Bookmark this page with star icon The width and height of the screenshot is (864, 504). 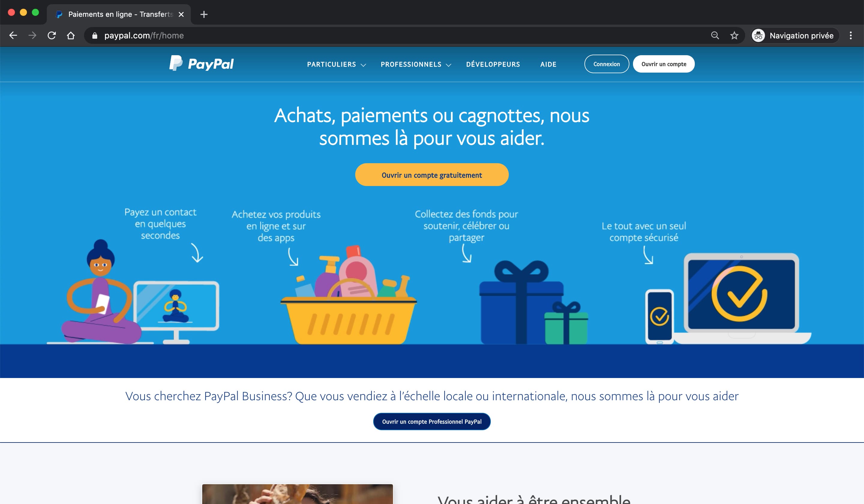[x=734, y=35]
